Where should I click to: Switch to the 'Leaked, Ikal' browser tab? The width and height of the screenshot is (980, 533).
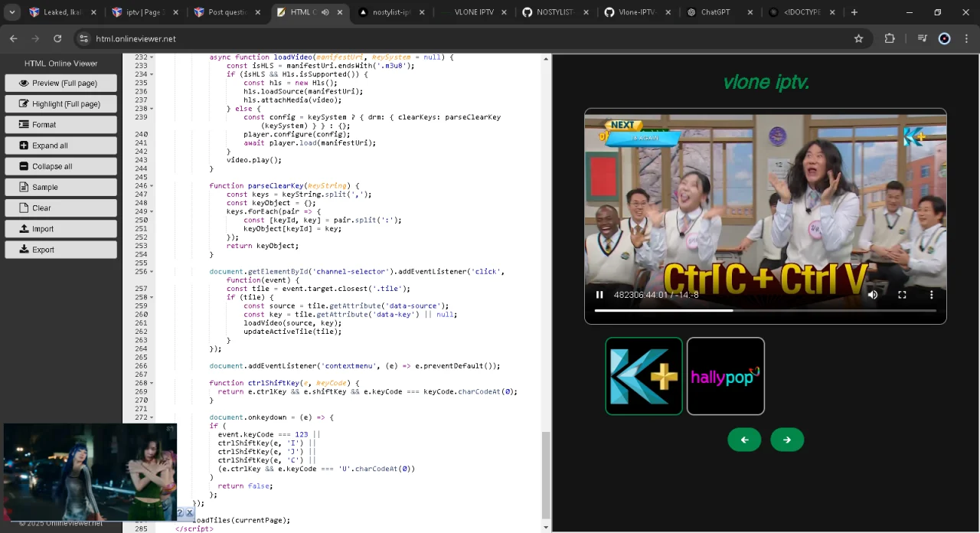[63, 12]
